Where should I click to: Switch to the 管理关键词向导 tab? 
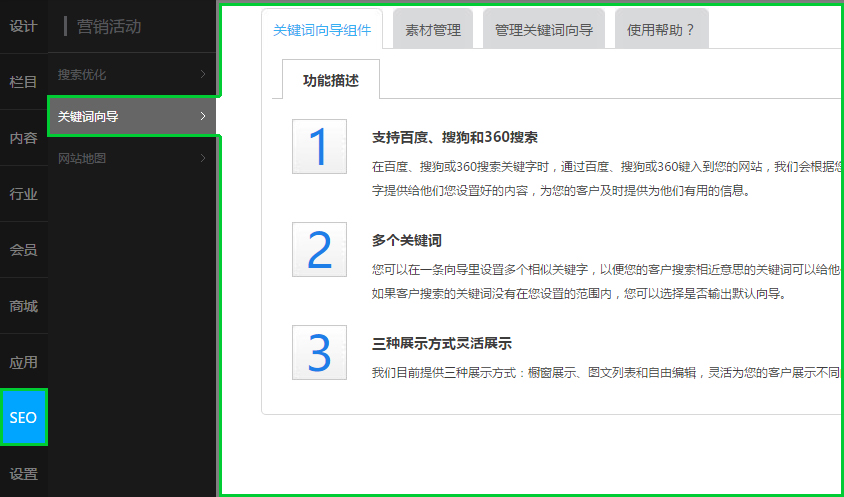[x=543, y=30]
